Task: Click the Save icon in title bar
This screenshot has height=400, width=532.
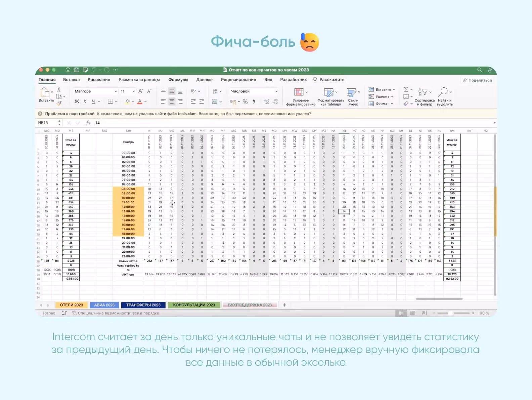Action: coord(77,70)
